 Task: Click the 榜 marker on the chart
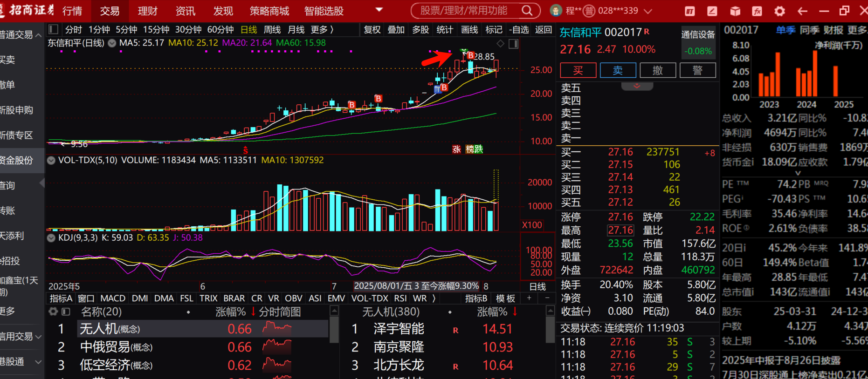pos(470,149)
